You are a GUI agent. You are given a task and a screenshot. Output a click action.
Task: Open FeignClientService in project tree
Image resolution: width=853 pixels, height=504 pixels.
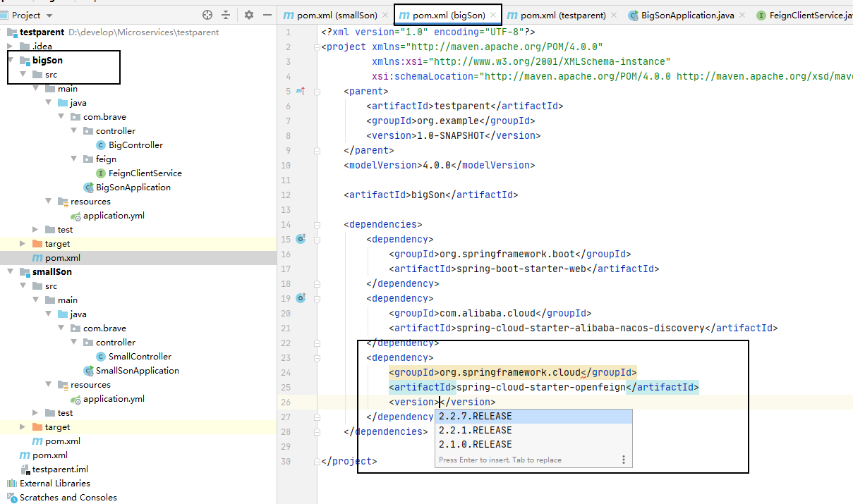[145, 173]
